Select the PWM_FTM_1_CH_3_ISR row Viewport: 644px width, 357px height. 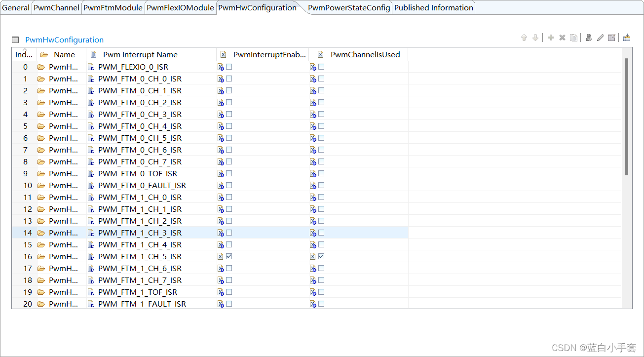click(x=210, y=233)
